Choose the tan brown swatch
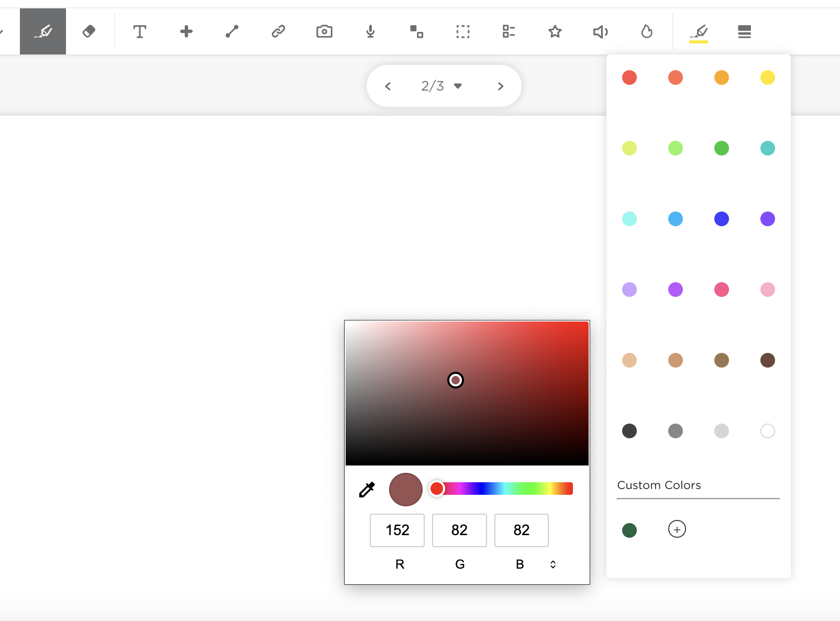The height and width of the screenshot is (621, 840). [x=676, y=360]
